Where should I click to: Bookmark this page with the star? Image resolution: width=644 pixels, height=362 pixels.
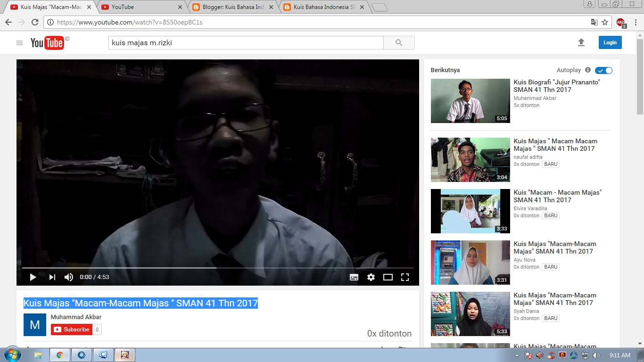605,22
